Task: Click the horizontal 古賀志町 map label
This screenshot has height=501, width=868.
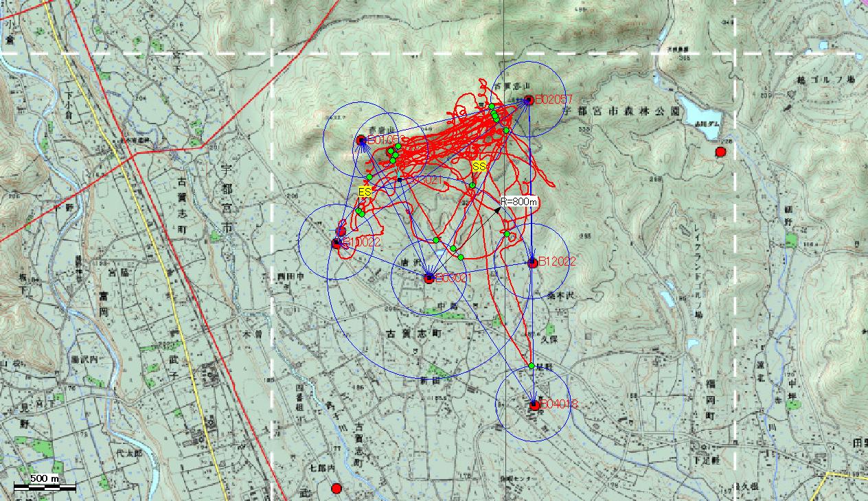Action: click(x=416, y=333)
